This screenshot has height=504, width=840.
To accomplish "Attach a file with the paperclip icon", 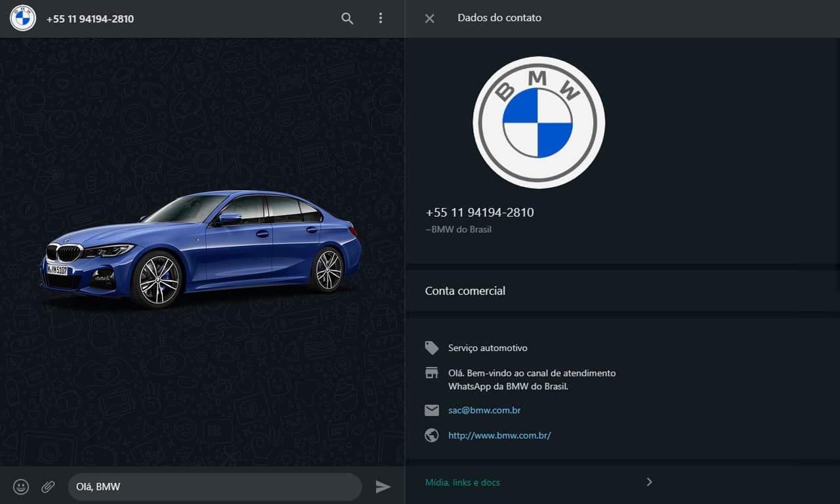I will (x=48, y=487).
